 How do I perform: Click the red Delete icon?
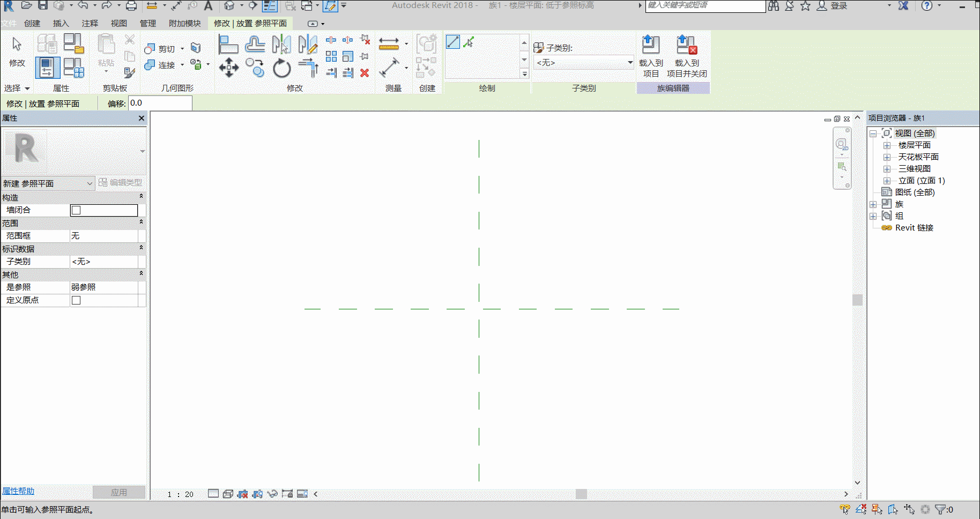365,73
